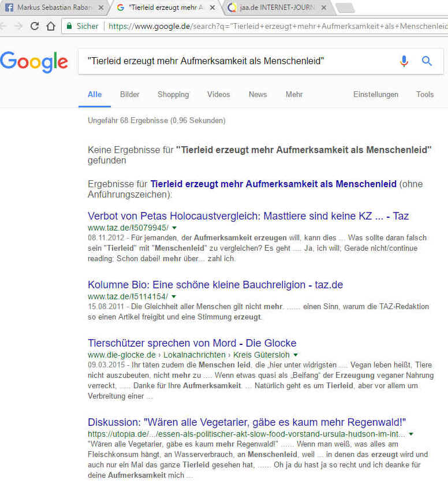The image size is (448, 483).
Task: Expand the Mehr search options
Action: (x=294, y=95)
